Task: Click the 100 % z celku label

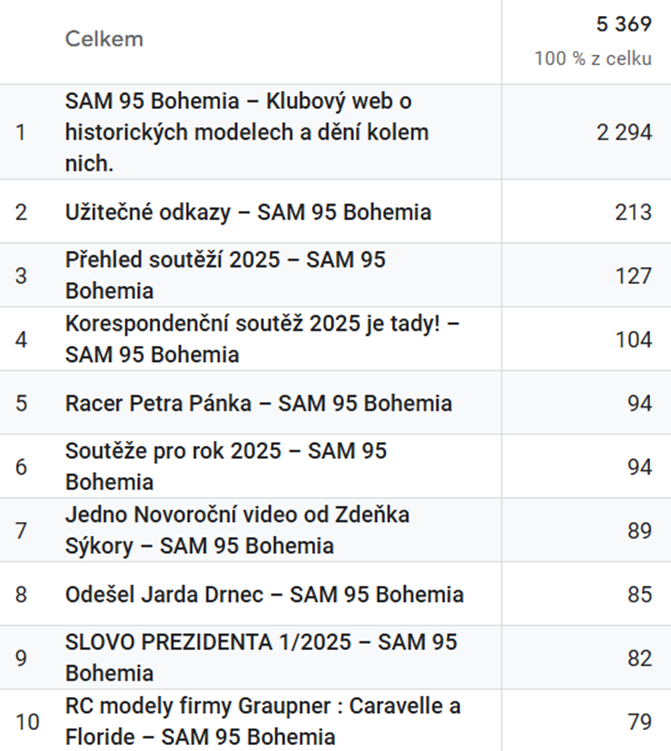Action: tap(593, 58)
